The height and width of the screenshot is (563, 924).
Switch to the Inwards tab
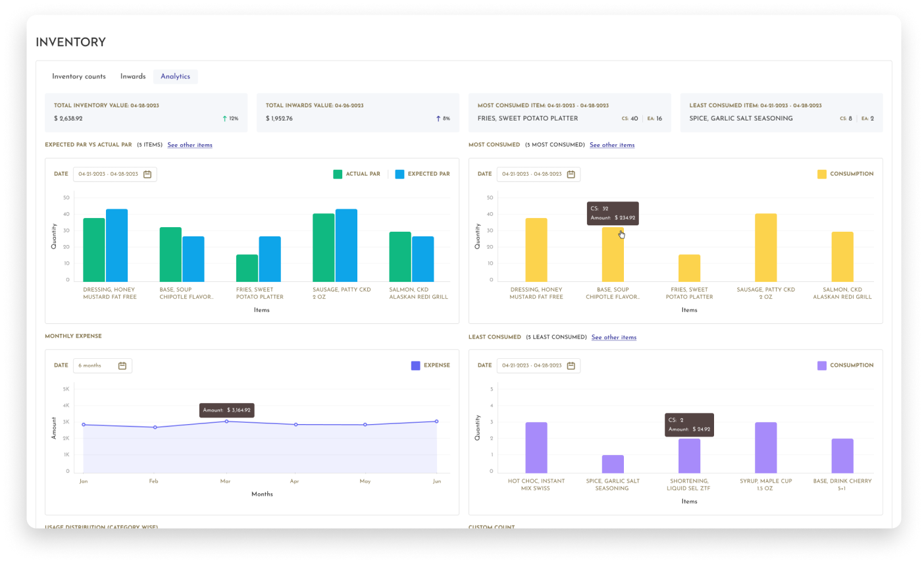tap(133, 76)
